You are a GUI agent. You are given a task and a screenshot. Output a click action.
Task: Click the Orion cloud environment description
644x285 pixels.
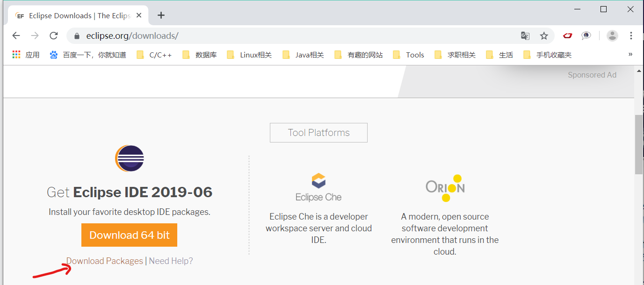pyautogui.click(x=445, y=234)
